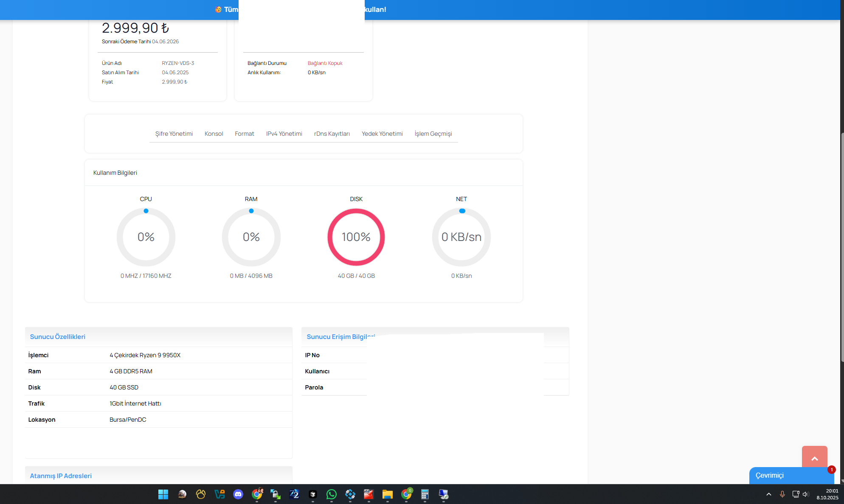Click the volume speaker tray icon
The width and height of the screenshot is (844, 504).
pyautogui.click(x=805, y=494)
